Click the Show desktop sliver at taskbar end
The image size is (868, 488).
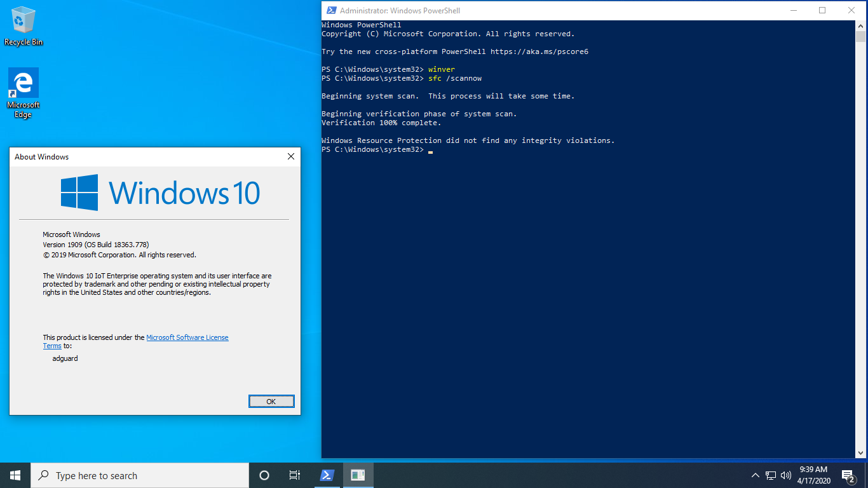pyautogui.click(x=866, y=475)
